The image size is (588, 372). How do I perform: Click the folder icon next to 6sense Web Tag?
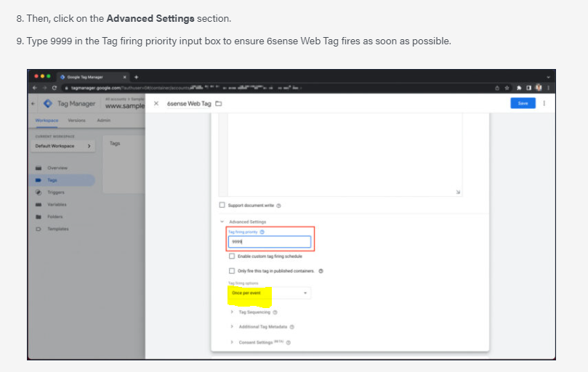pos(219,103)
